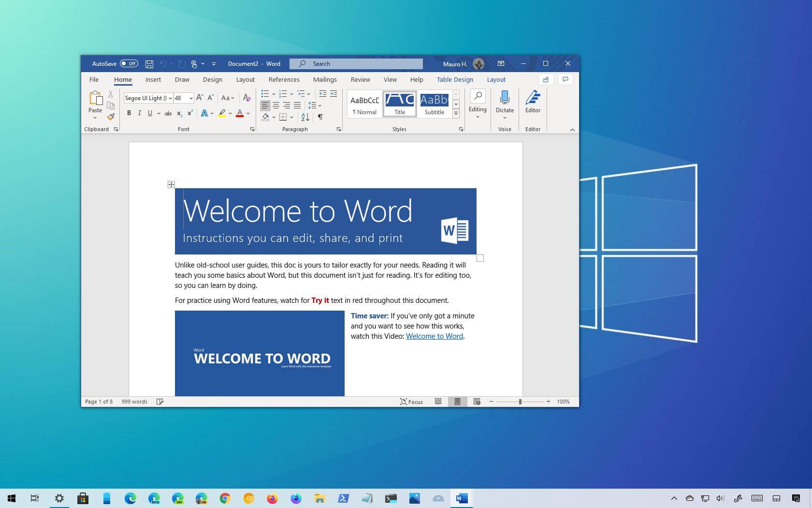The image size is (812, 508).
Task: Open the File menu
Action: [x=94, y=79]
